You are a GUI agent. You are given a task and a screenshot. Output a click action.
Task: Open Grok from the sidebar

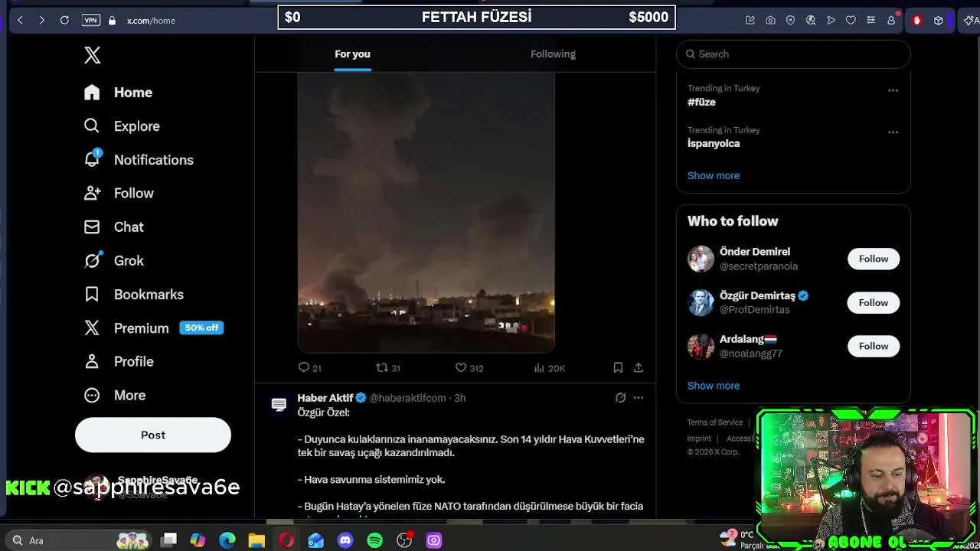click(114, 261)
